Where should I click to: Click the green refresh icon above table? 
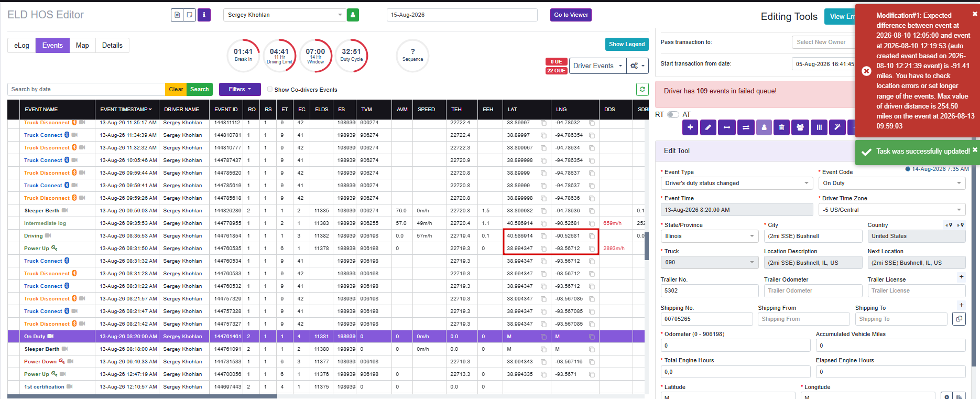point(643,90)
